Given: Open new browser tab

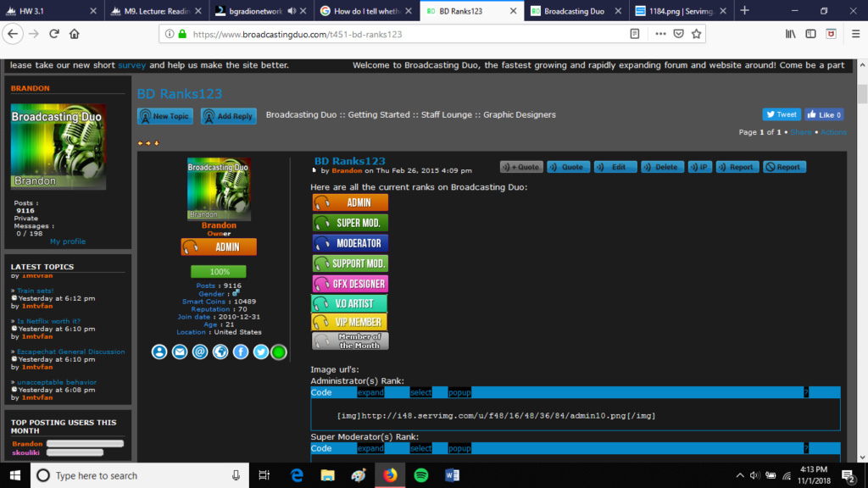Looking at the screenshot, I should (744, 10).
